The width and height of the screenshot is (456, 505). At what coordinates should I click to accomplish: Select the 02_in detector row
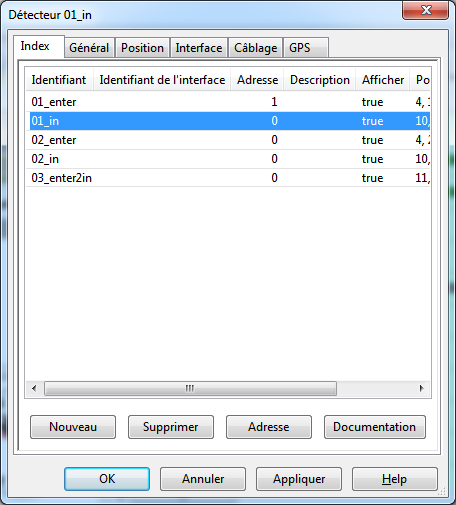coord(228,159)
